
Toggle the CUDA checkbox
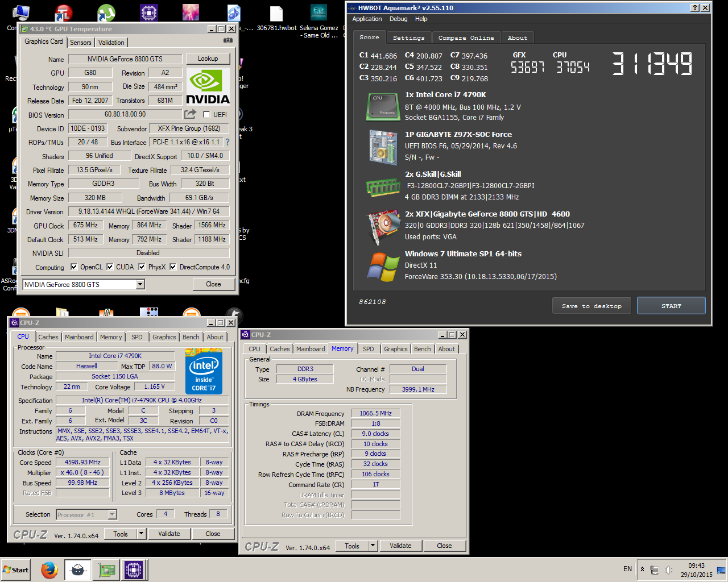point(110,267)
